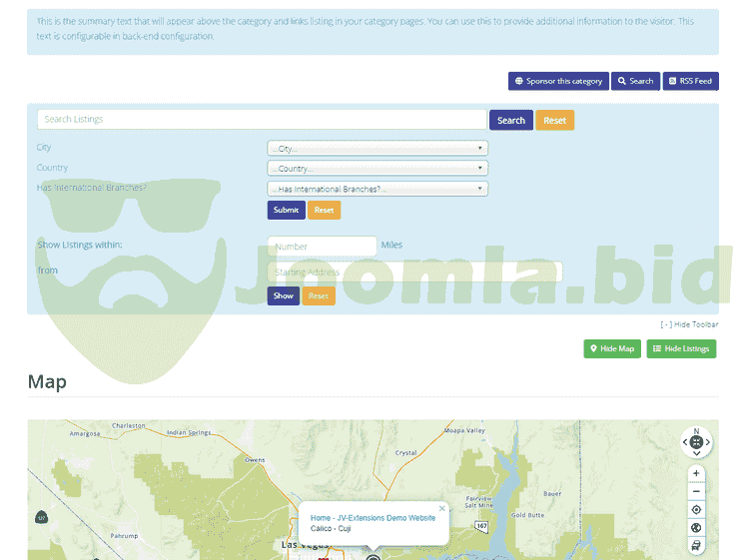749x560 pixels.
Task: Click Sponsor this category button
Action: point(557,81)
